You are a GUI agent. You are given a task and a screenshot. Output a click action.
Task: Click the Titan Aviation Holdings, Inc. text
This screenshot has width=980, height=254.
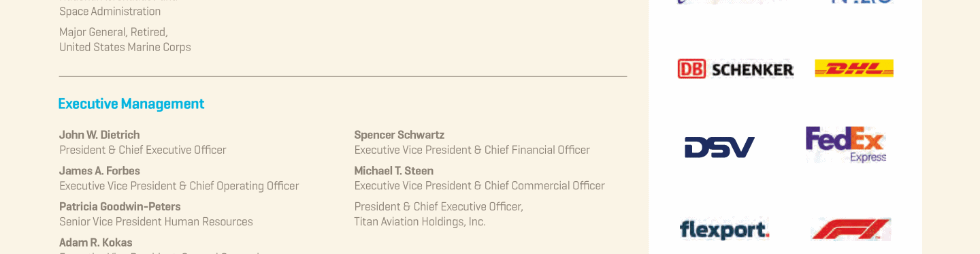(420, 222)
